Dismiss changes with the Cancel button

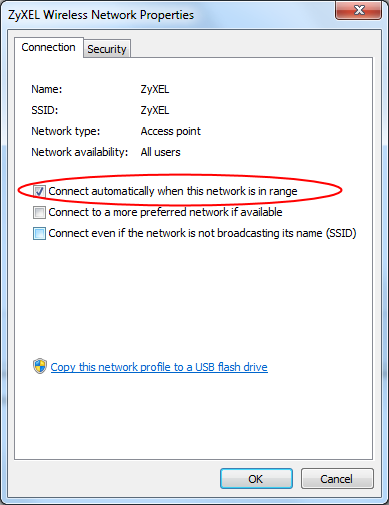tap(337, 479)
